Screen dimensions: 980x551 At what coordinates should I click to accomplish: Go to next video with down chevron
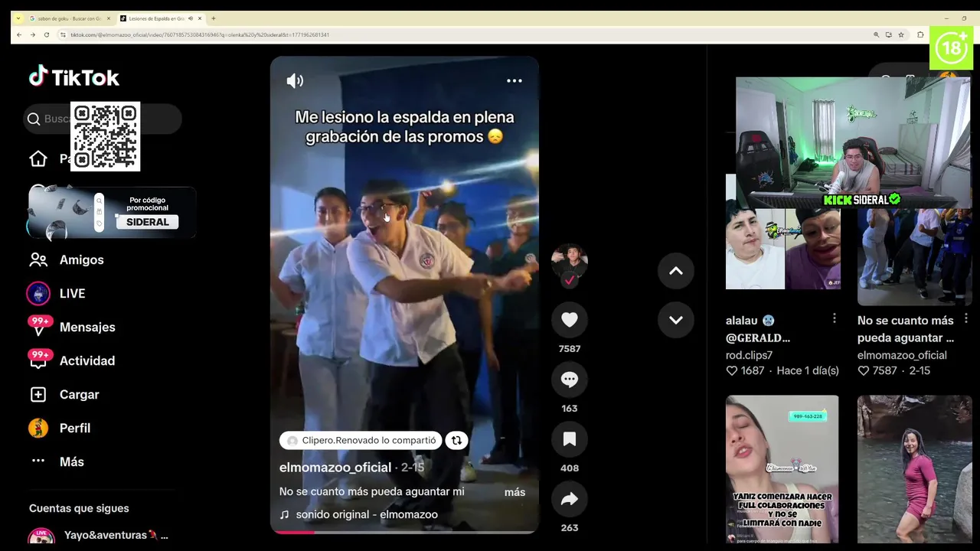pos(675,320)
